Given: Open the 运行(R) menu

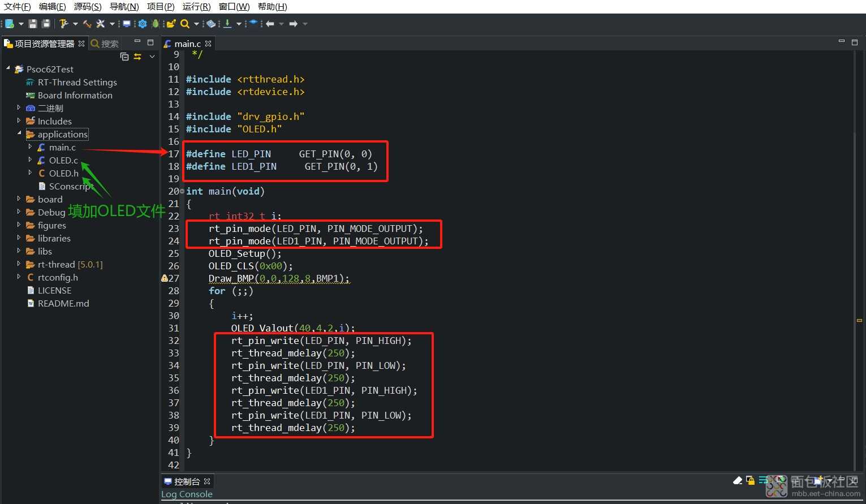Looking at the screenshot, I should (196, 7).
